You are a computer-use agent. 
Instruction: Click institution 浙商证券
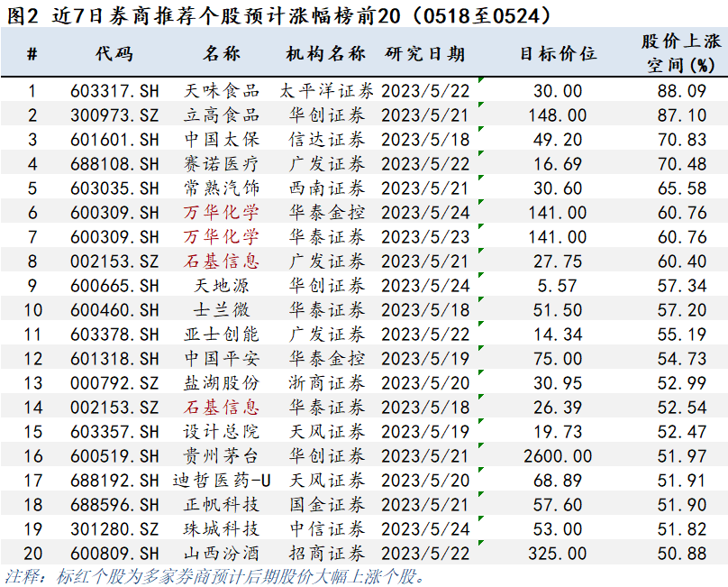point(326,383)
